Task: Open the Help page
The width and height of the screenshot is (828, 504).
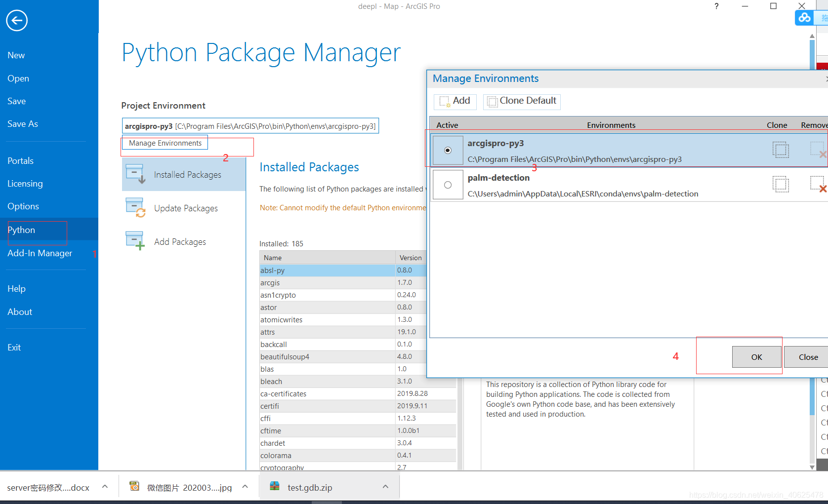Action: point(17,289)
